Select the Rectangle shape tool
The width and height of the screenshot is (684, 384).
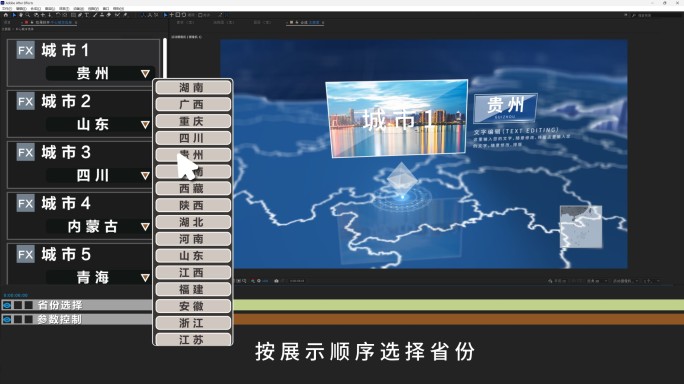[x=74, y=15]
